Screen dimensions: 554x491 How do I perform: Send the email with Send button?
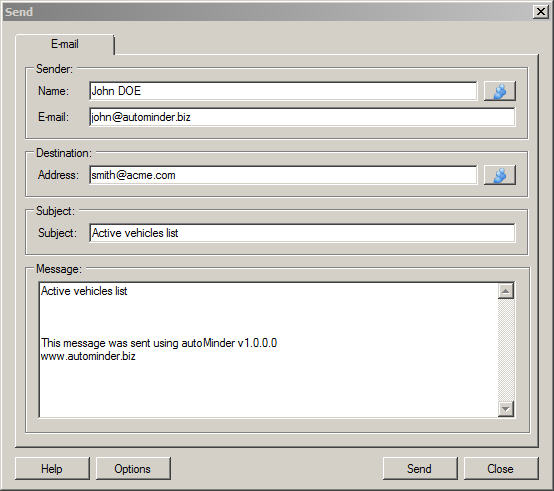(x=420, y=468)
